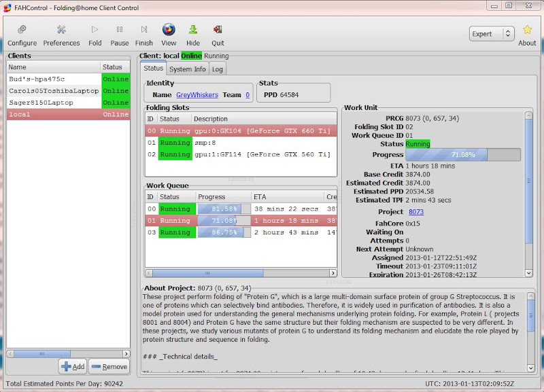
Task: Click About Project scroll up arrow
Action: [531, 296]
